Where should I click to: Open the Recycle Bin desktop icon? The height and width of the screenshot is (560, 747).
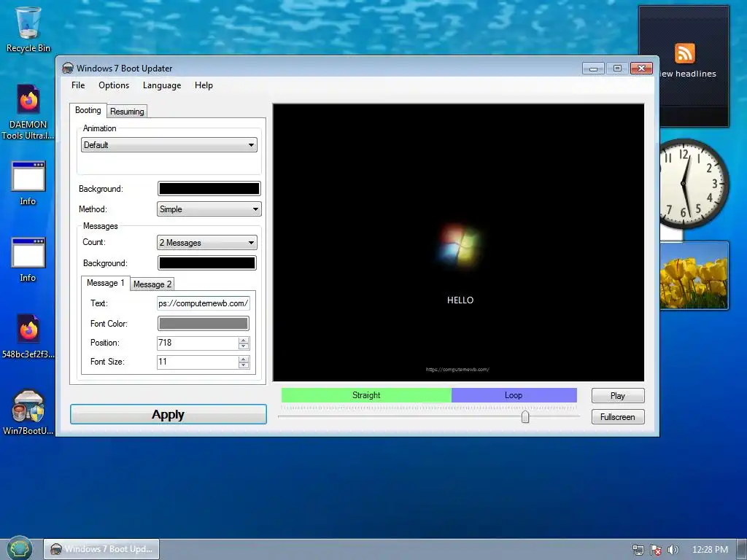(x=28, y=29)
